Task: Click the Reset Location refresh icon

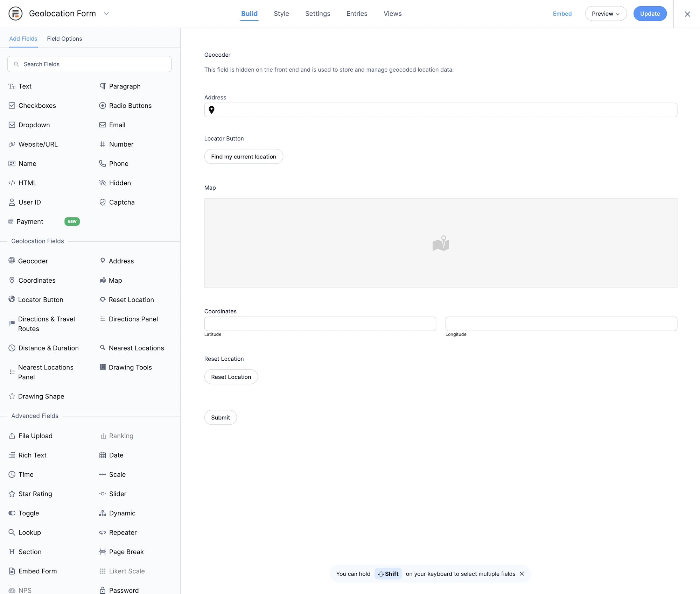Action: click(103, 299)
